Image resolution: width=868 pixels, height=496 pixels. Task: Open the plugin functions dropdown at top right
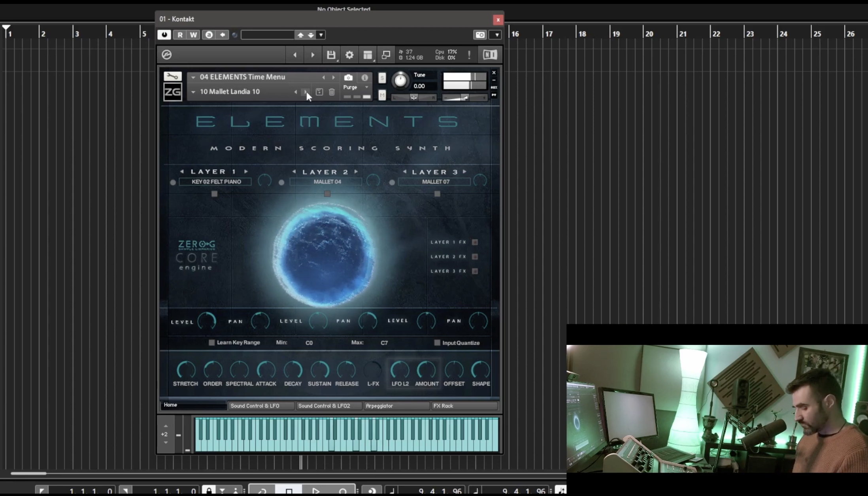[496, 35]
